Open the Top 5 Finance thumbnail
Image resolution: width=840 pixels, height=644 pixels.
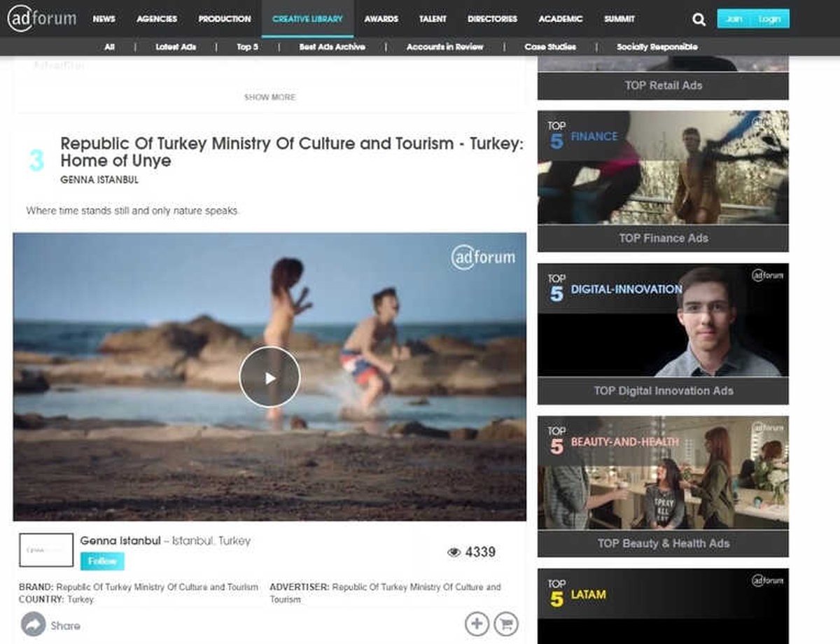pos(663,167)
